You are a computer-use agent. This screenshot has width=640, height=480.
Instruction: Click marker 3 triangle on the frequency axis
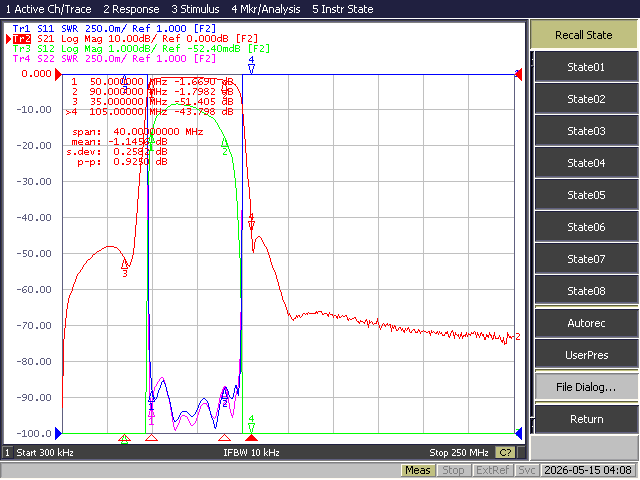pyautogui.click(x=124, y=439)
